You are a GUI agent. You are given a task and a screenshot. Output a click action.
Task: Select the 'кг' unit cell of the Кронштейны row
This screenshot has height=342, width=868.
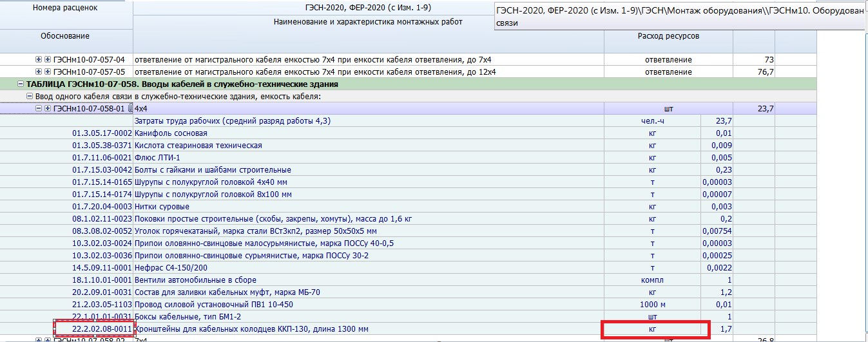point(652,329)
